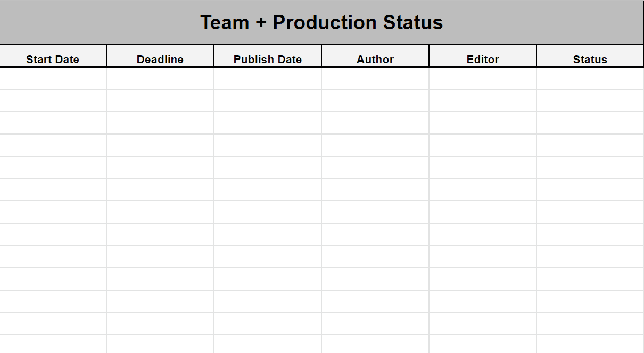
Task: Click first empty cell under Start Date
Action: [53, 78]
